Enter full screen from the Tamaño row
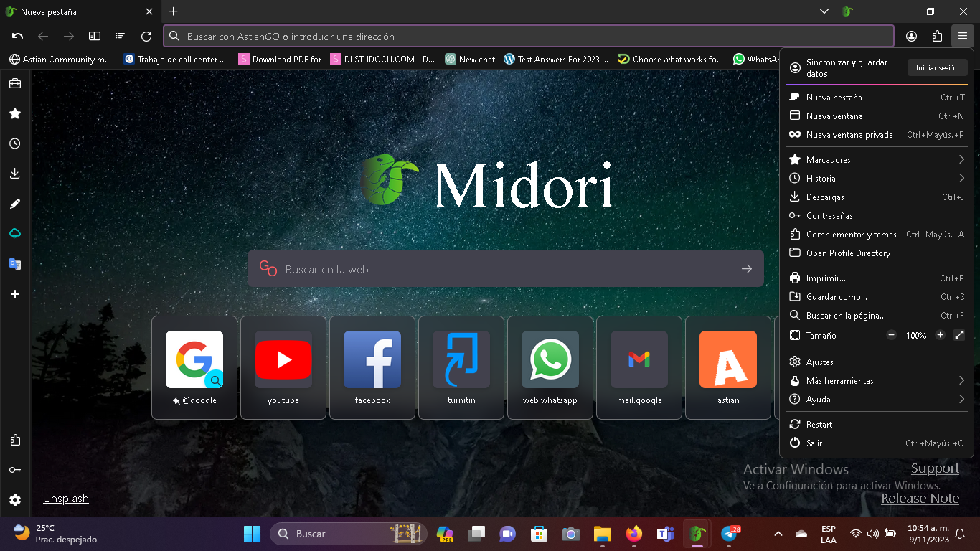 tap(959, 335)
